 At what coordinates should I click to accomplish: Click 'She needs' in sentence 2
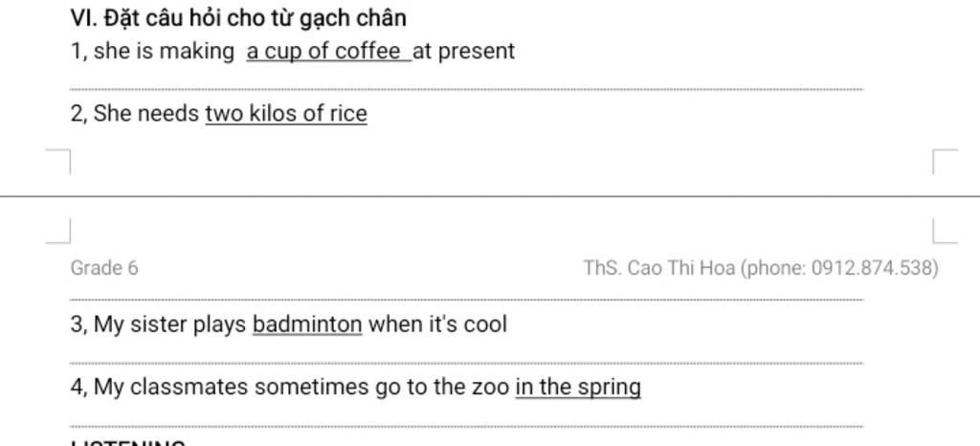[146, 114]
